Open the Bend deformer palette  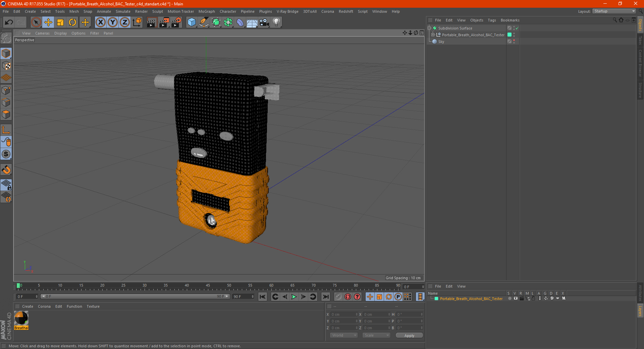coord(240,22)
